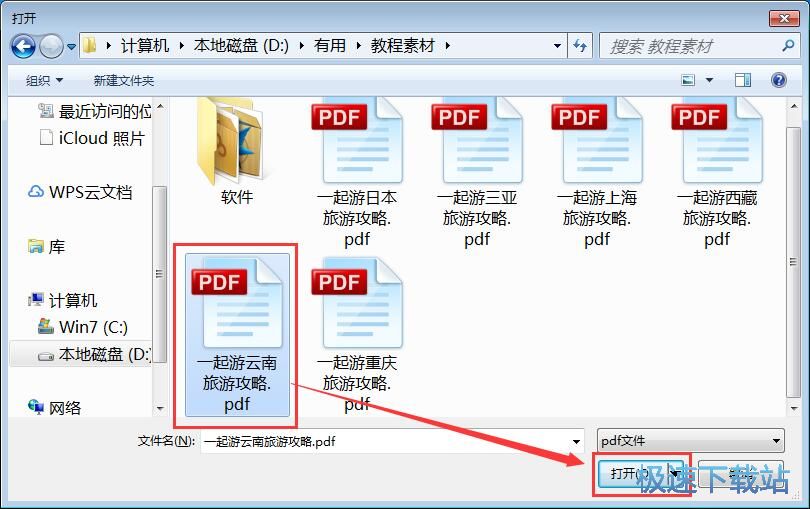Viewport: 810px width, 509px height.
Task: Select 计算机 in the address breadcrumb
Action: (145, 45)
